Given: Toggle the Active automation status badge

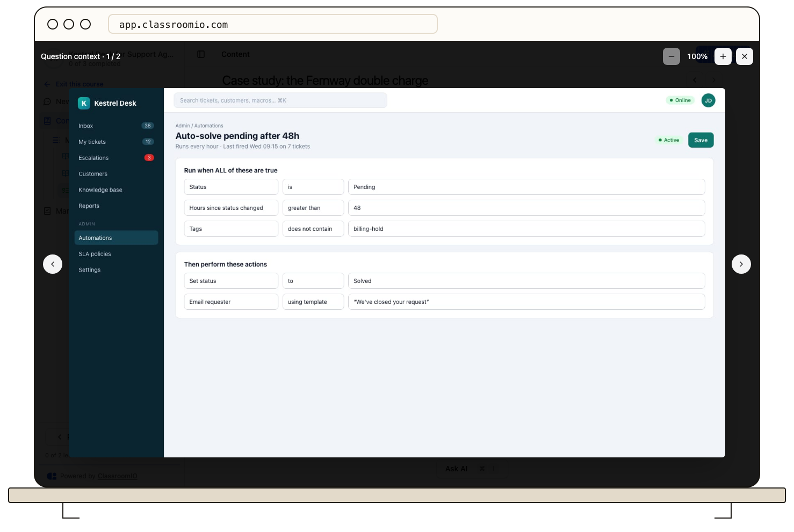Looking at the screenshot, I should click(669, 140).
